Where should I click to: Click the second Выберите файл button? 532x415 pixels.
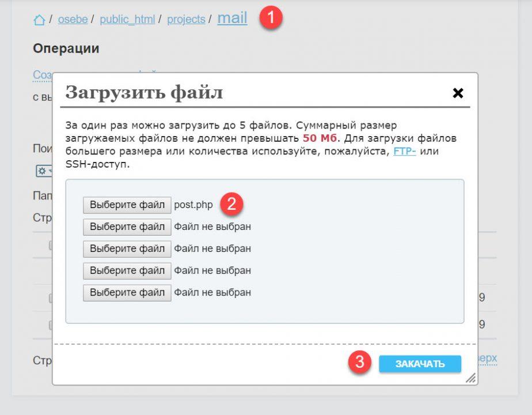click(x=127, y=227)
